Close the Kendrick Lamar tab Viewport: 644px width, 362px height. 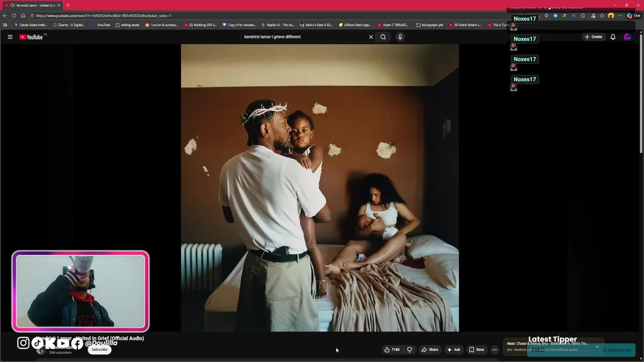[59, 5]
